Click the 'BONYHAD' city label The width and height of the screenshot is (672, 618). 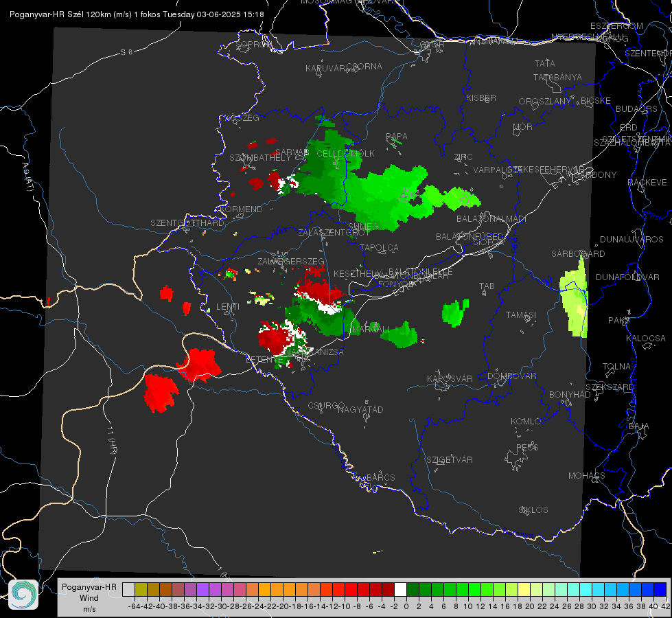point(570,395)
